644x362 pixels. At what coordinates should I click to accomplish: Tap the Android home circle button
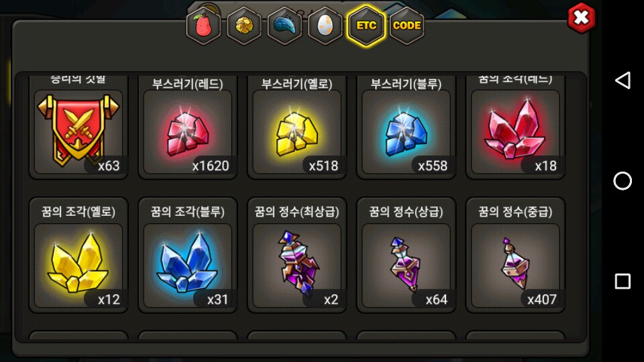tap(623, 181)
